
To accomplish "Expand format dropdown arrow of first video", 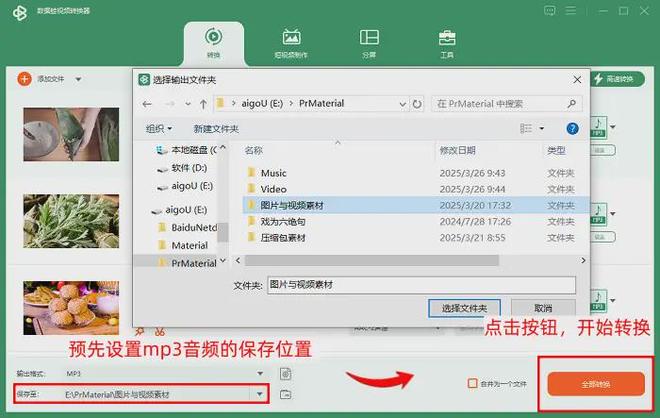I will click(x=613, y=127).
